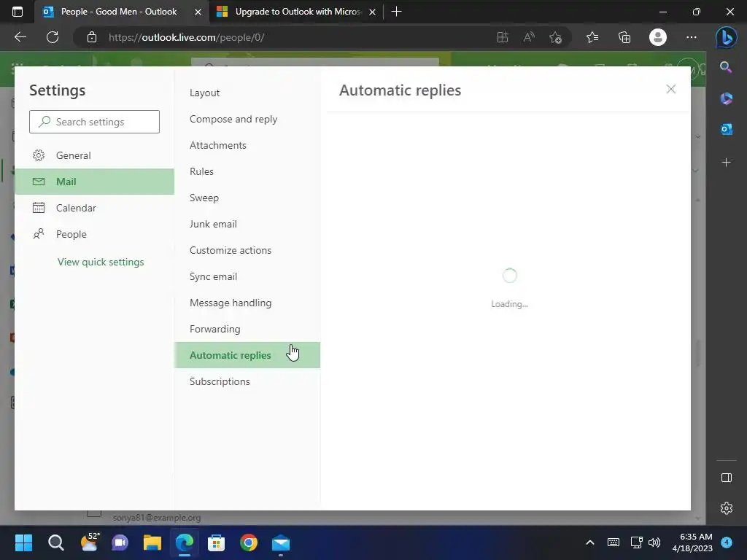This screenshot has width=747, height=560.
Task: Open browser Collections
Action: 624,37
